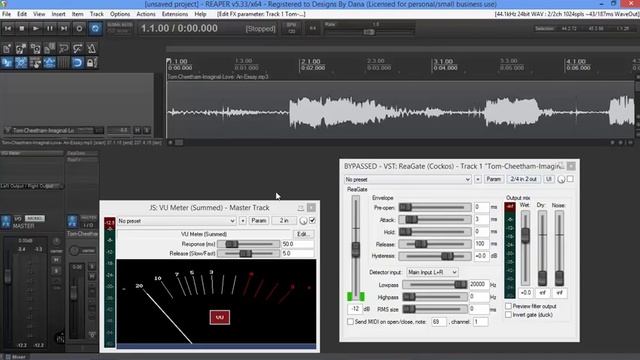Toggle the transport Repeat loop button
640x360 pixels.
[x=95, y=29]
